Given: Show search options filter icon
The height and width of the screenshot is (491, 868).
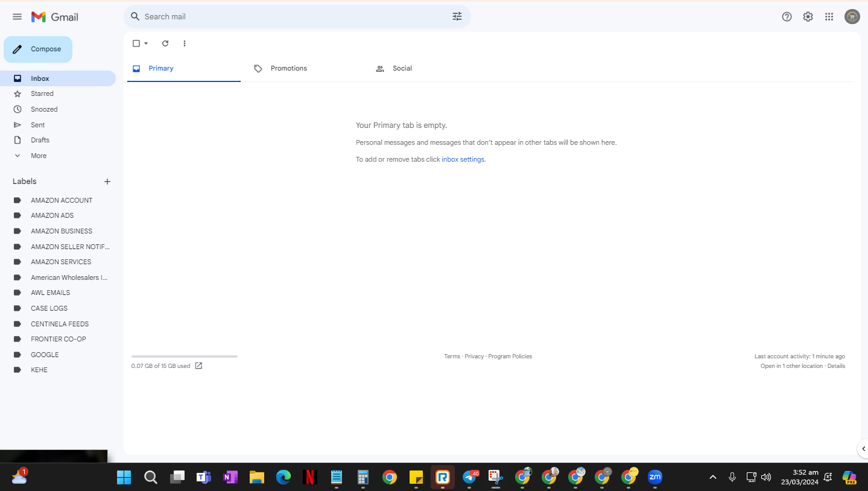Looking at the screenshot, I should click(x=457, y=16).
